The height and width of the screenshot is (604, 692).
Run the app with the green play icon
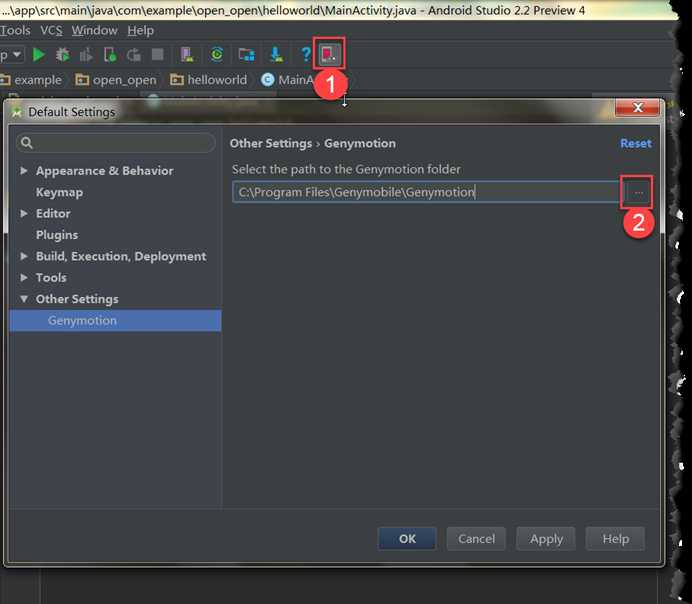[39, 55]
